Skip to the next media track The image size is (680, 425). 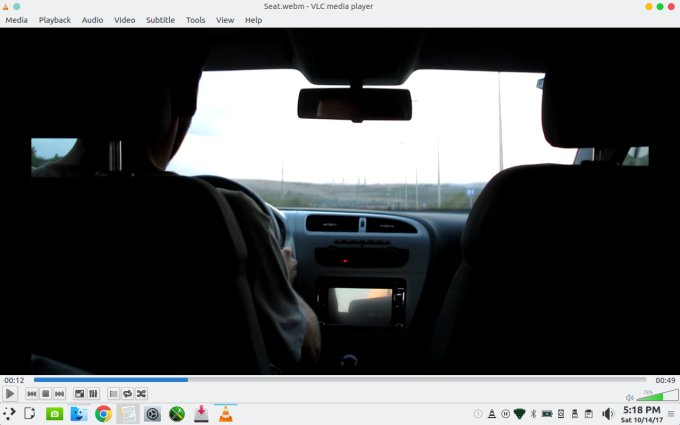coord(59,394)
